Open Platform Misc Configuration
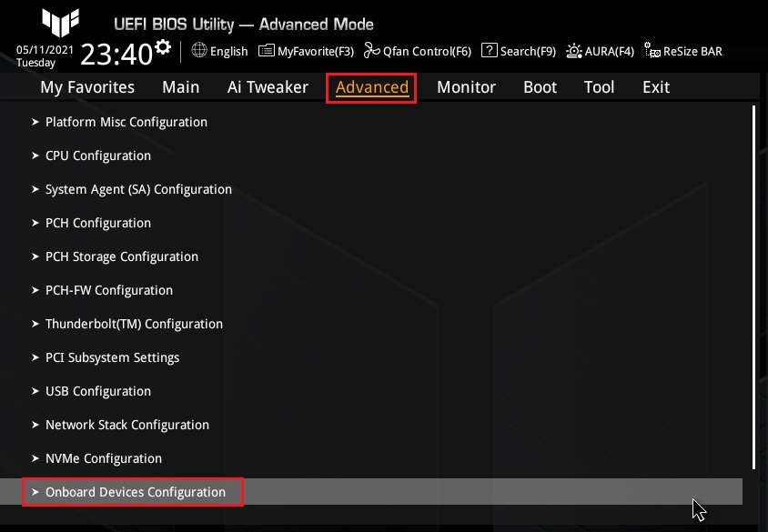The image size is (768, 532). tap(126, 123)
